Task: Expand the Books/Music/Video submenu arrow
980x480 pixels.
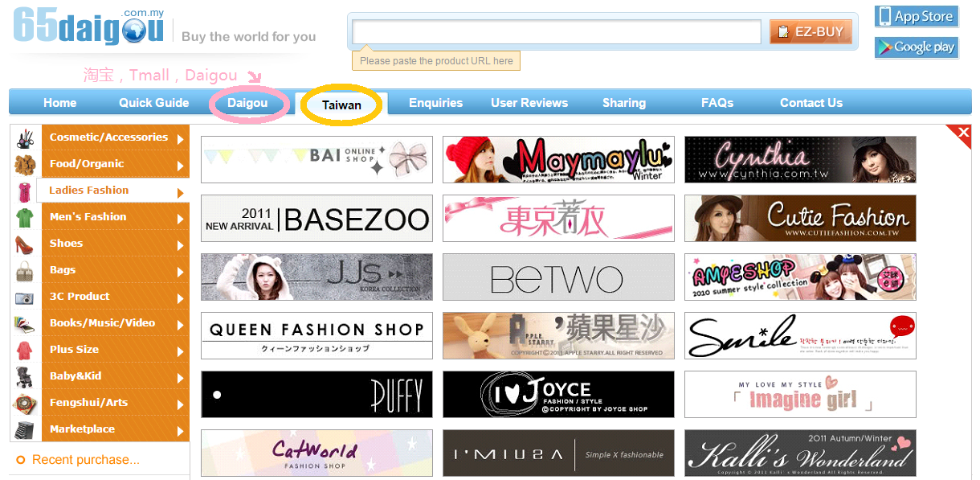Action: 181,325
